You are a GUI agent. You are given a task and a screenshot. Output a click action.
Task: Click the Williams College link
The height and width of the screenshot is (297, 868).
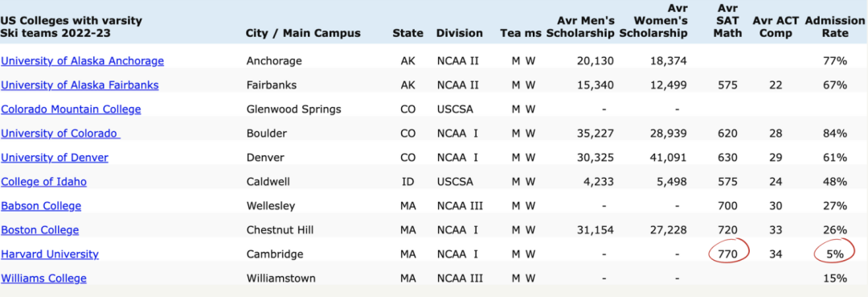click(43, 278)
